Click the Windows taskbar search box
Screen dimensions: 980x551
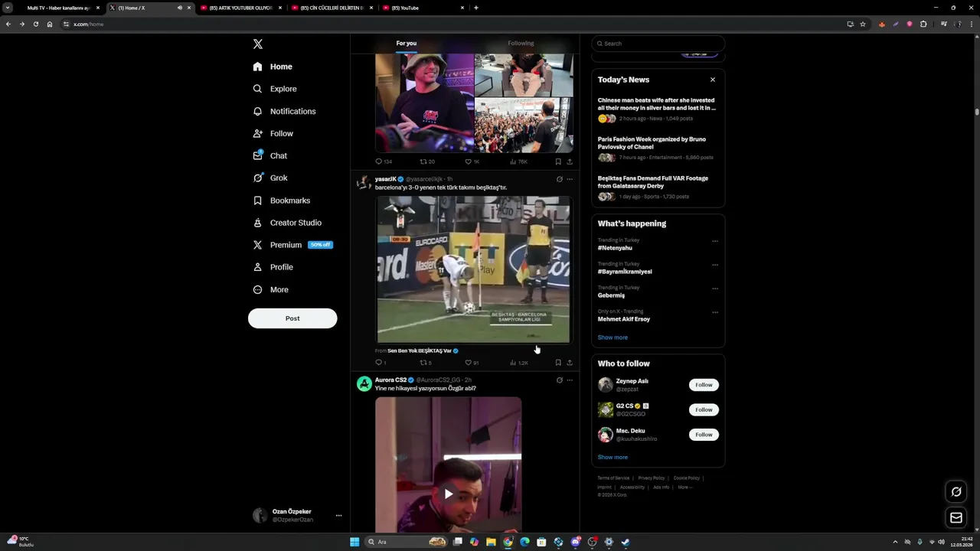click(407, 542)
